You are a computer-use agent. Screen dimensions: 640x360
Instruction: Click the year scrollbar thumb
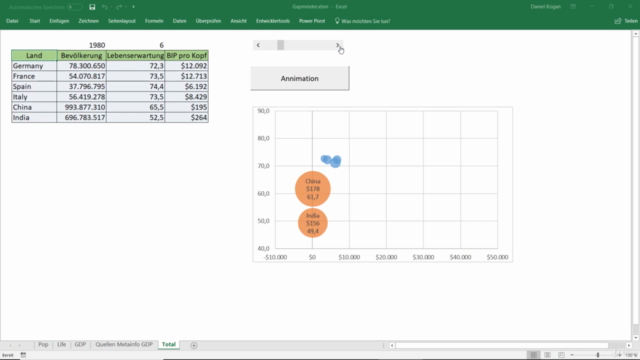coord(280,45)
